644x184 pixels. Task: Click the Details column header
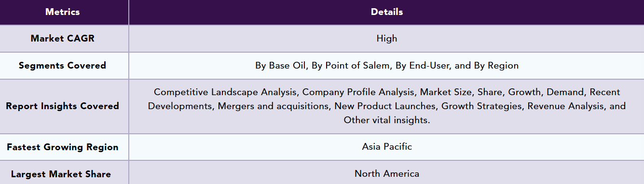[386, 12]
